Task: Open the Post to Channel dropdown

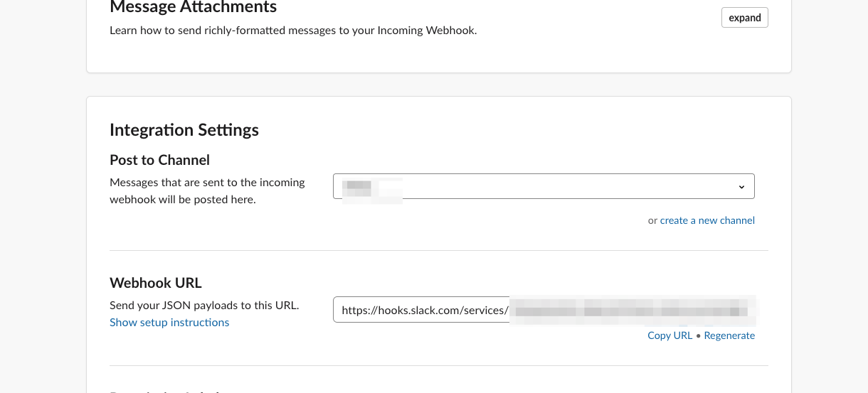Action: pyautogui.click(x=543, y=186)
